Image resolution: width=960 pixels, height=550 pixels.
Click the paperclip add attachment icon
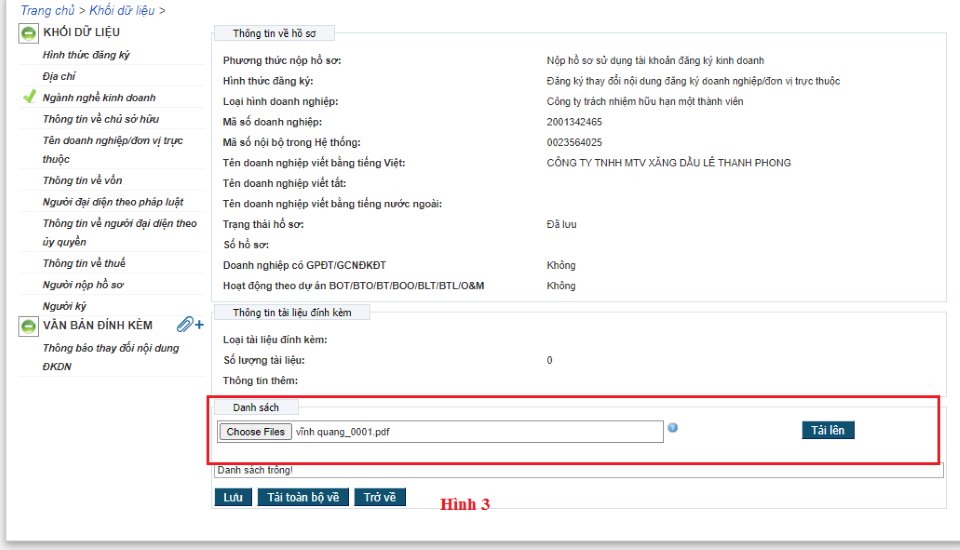190,325
